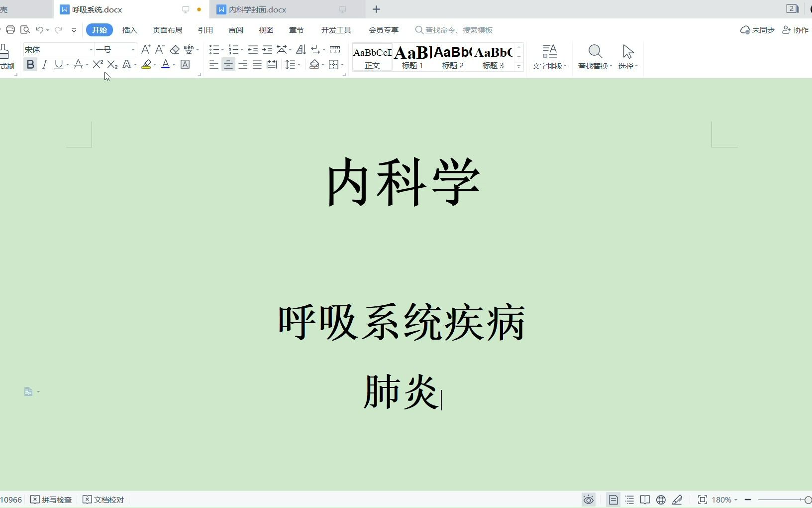The image size is (812, 508).
Task: Click the 协作 collaborate button
Action: (x=796, y=30)
